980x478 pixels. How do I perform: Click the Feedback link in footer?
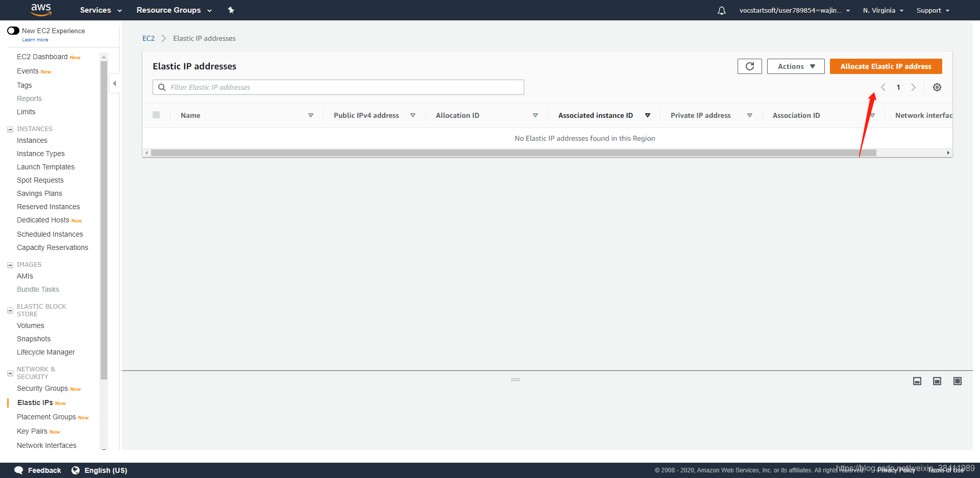[x=44, y=470]
